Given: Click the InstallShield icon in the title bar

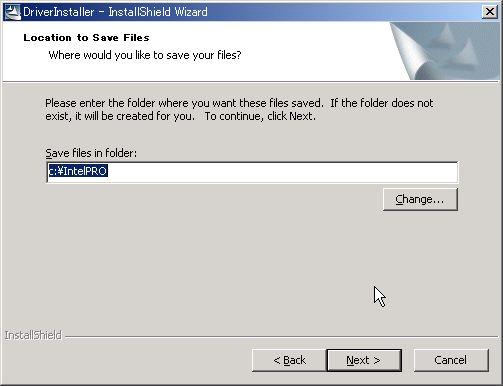Looking at the screenshot, I should 12,12.
